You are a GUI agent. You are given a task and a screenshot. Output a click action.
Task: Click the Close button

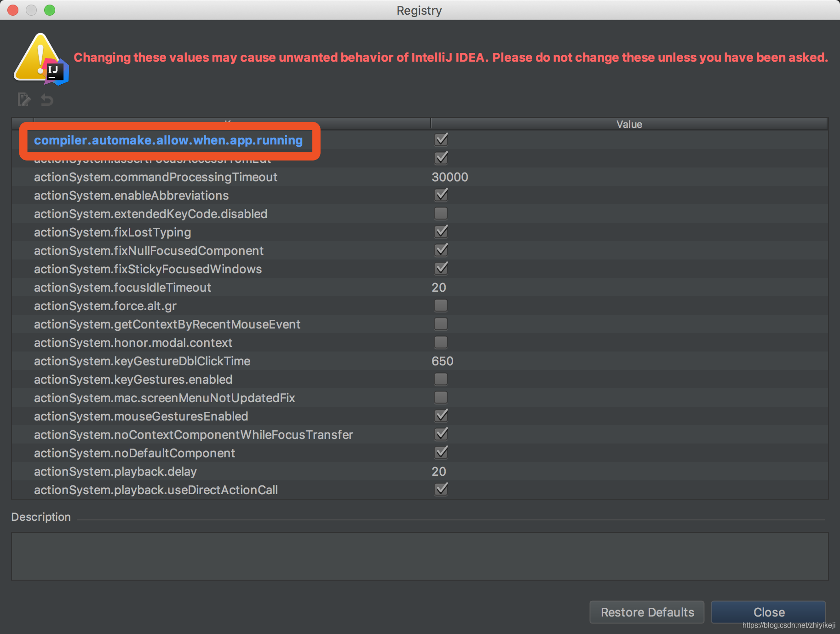[769, 612]
